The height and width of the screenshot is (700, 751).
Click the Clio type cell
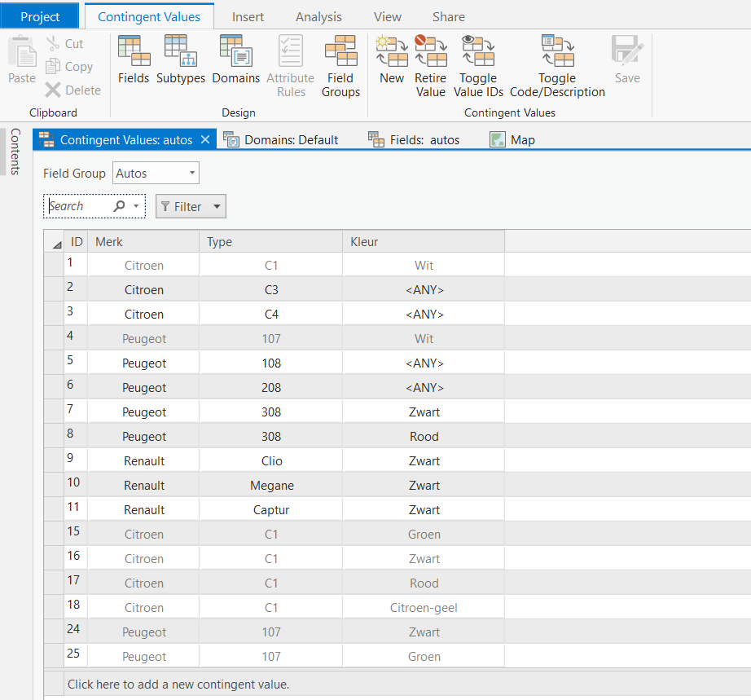271,460
